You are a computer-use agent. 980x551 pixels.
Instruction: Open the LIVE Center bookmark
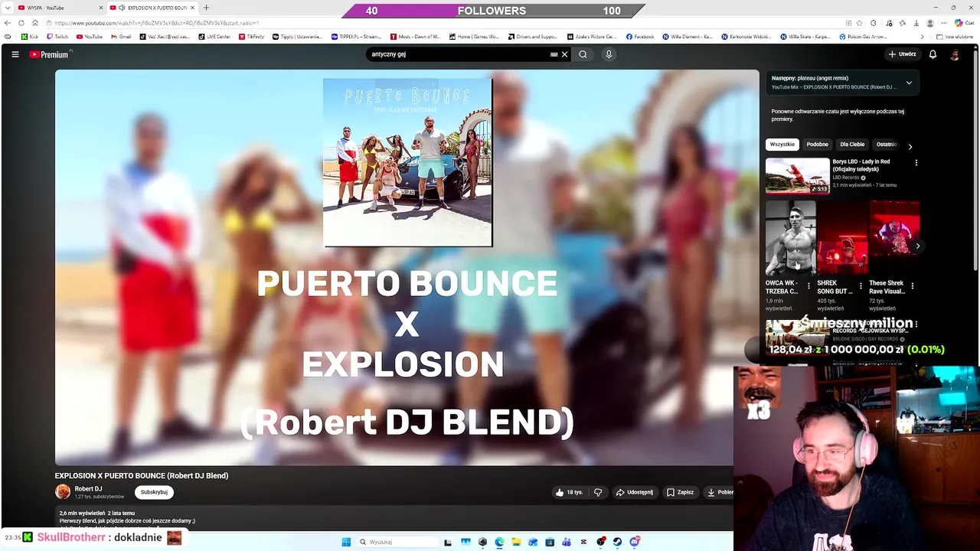point(214,37)
